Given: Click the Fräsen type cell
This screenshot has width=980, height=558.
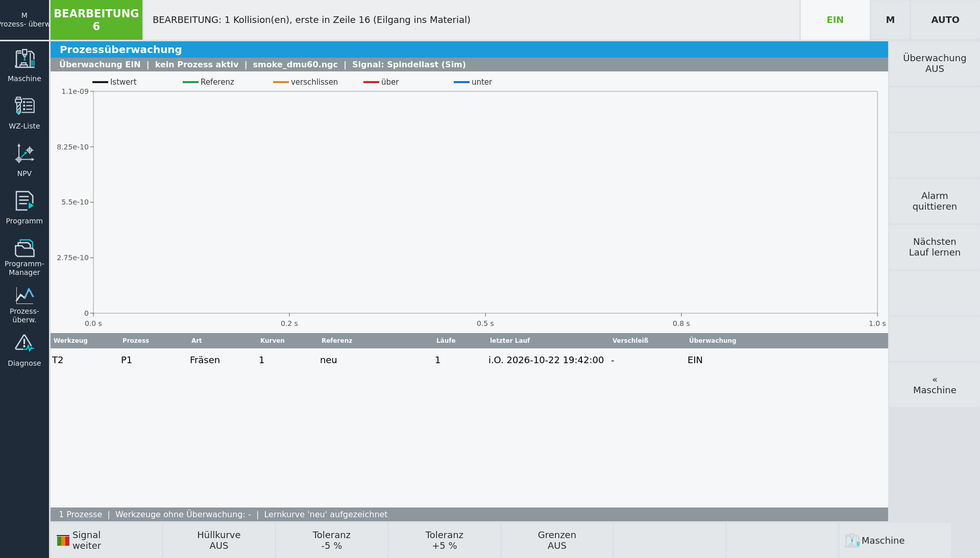Looking at the screenshot, I should pos(205,360).
